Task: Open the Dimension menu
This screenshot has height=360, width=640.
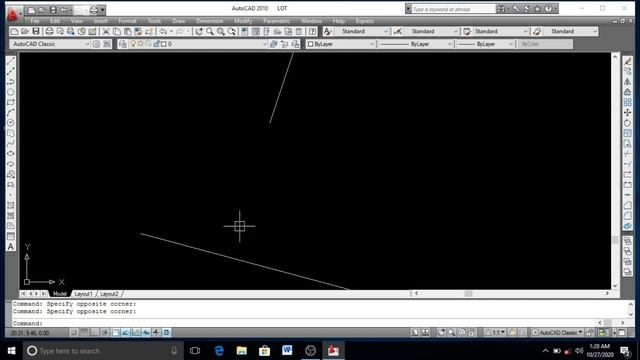Action: (210, 21)
